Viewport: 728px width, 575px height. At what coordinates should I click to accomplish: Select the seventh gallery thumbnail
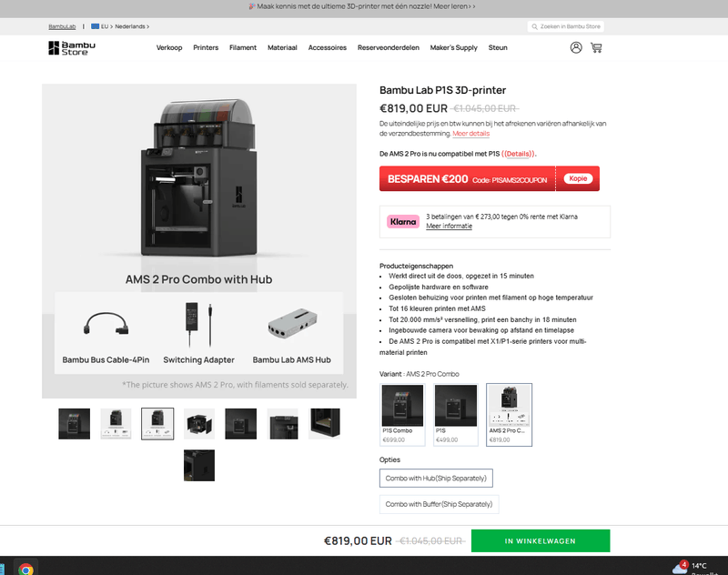325,424
